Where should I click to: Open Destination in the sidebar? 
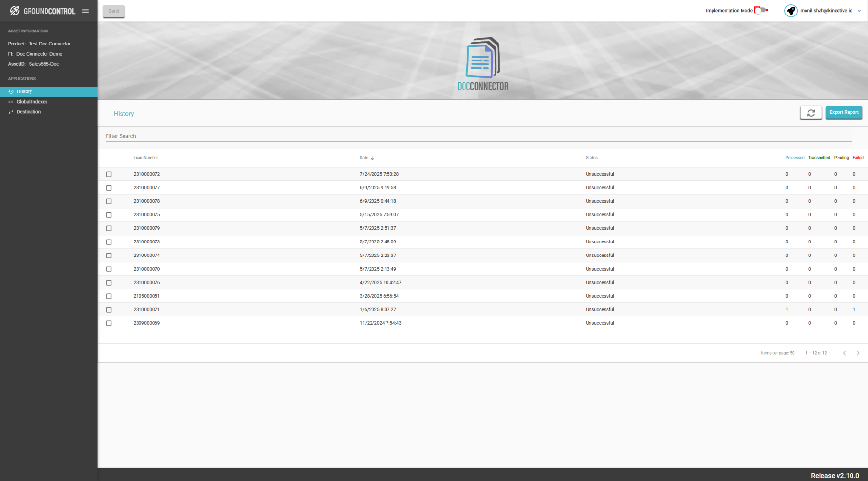pyautogui.click(x=48, y=112)
